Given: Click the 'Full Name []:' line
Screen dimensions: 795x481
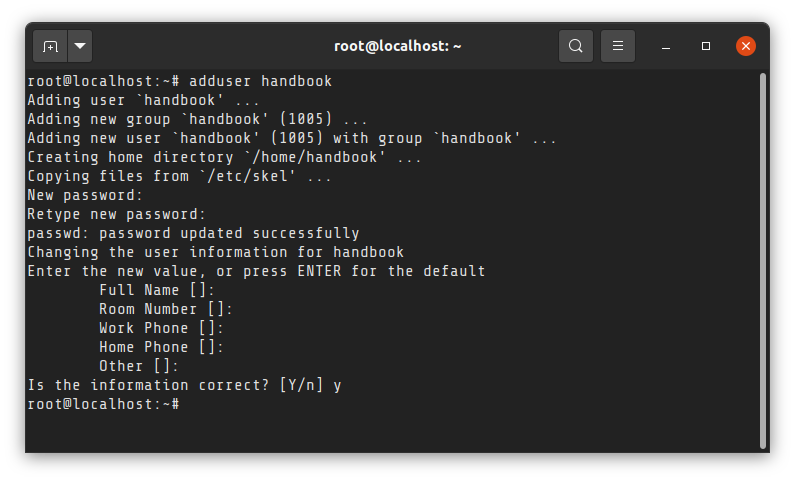Looking at the screenshot, I should (x=157, y=290).
